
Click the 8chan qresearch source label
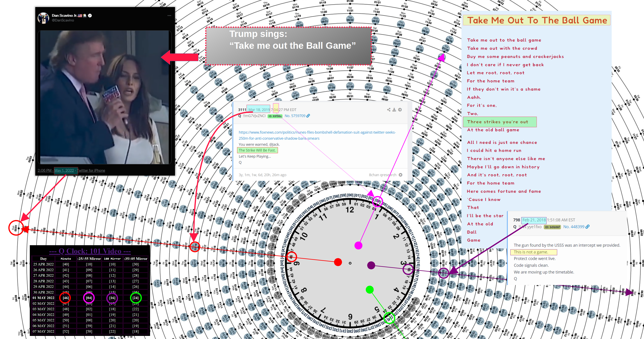(383, 175)
